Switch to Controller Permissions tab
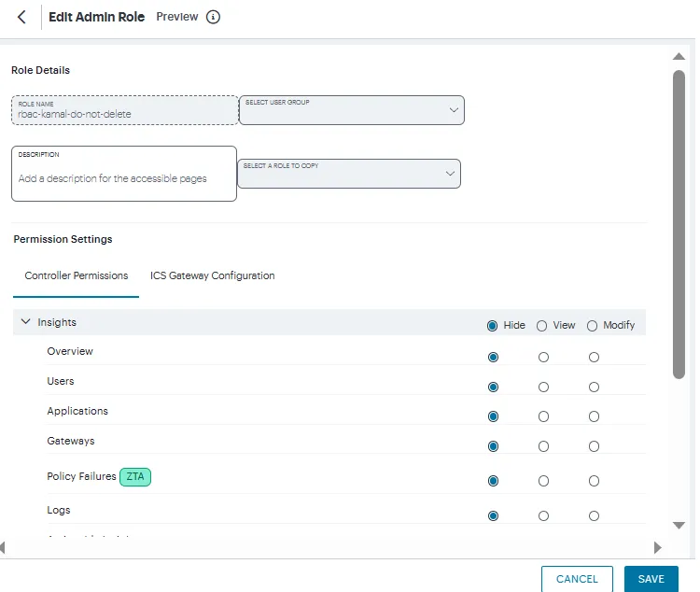Screen dimensions: 700x592 (x=77, y=275)
